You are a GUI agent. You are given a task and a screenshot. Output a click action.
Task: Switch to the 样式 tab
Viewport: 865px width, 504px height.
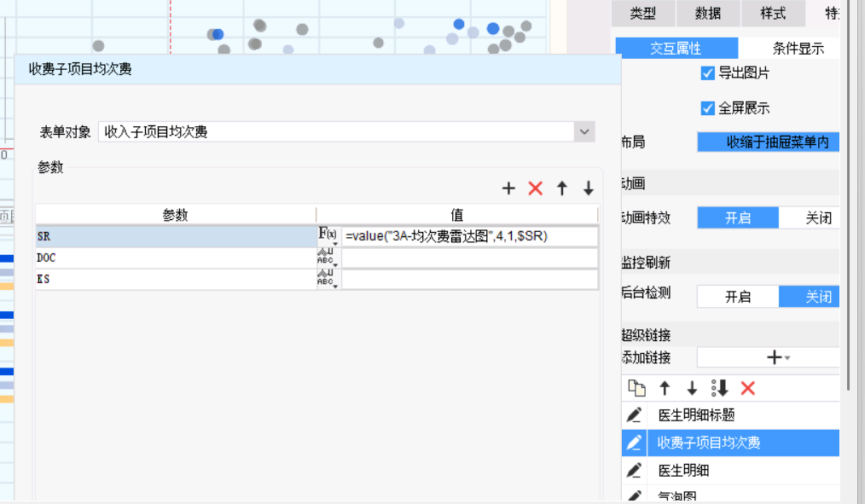(773, 14)
